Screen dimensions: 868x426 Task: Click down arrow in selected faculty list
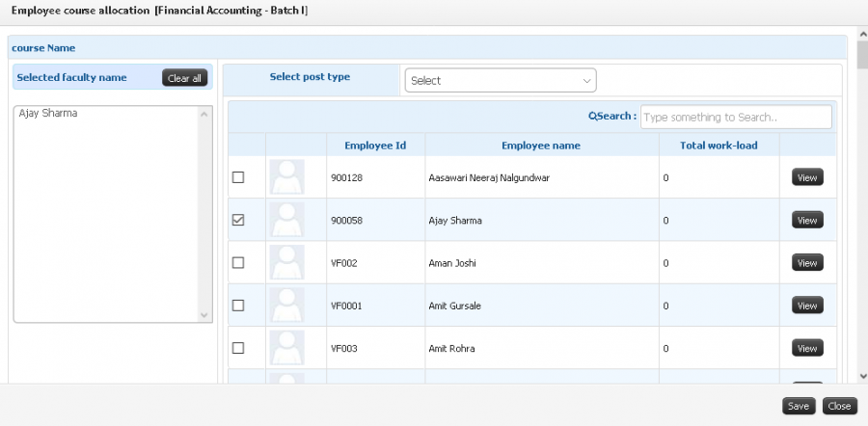(x=203, y=315)
